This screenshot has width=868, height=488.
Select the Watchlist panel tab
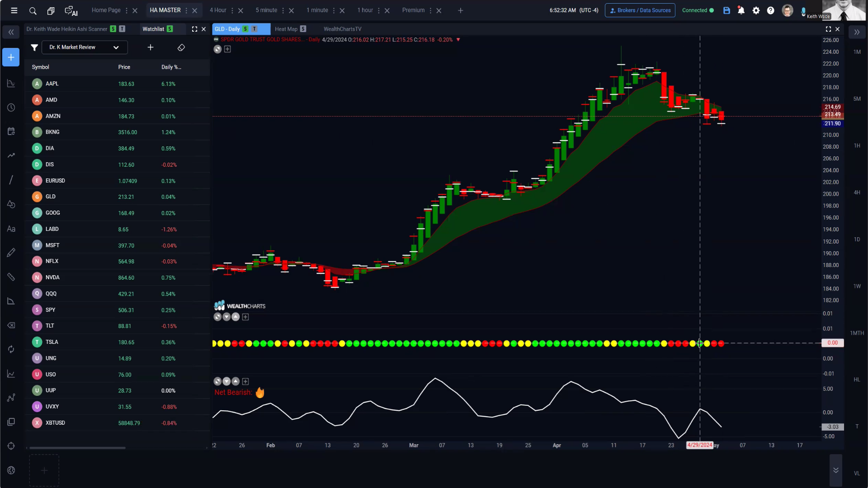coord(153,29)
